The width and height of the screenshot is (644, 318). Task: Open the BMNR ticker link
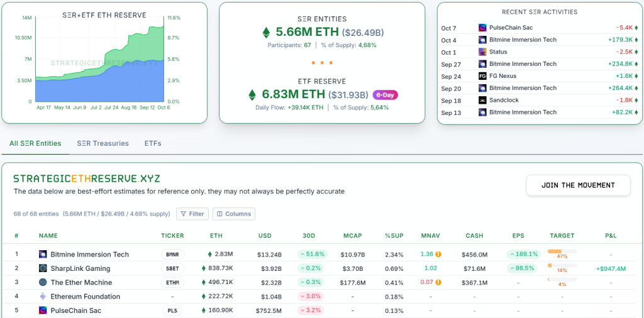(172, 255)
